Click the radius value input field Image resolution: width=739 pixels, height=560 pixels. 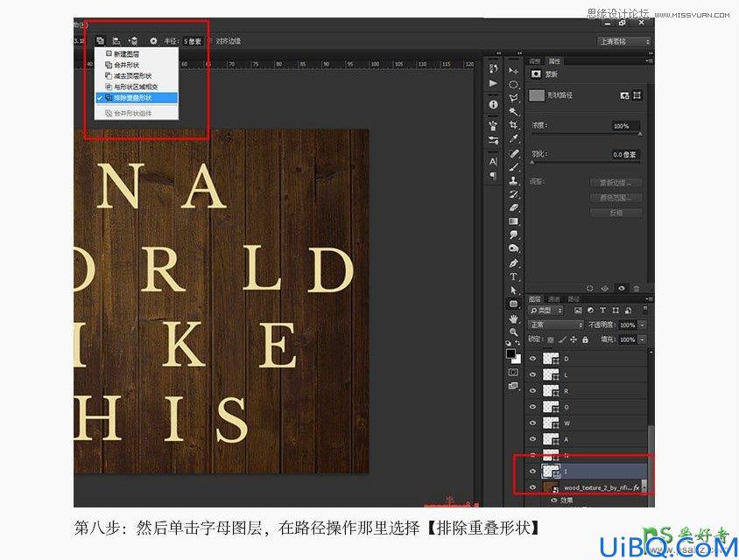(x=193, y=41)
